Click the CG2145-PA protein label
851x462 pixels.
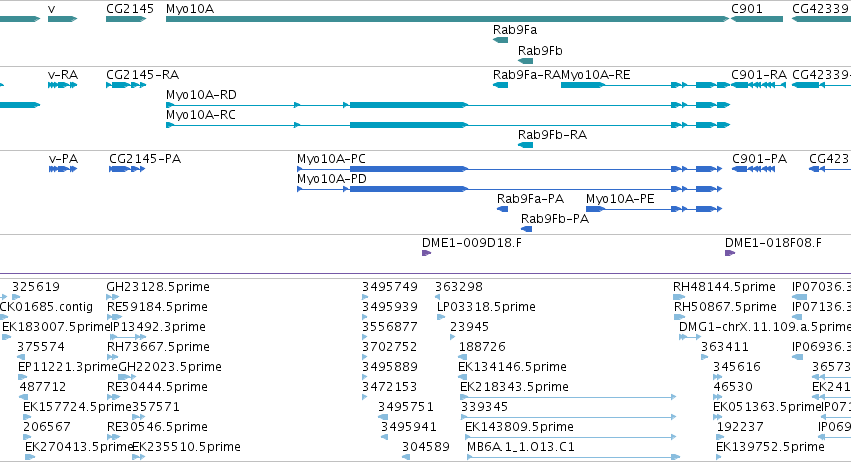(x=145, y=159)
